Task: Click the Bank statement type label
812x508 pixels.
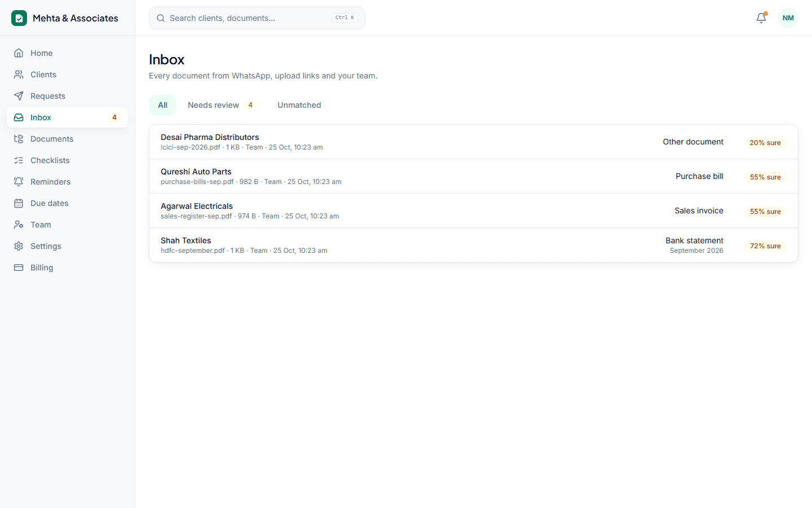Action: (694, 240)
